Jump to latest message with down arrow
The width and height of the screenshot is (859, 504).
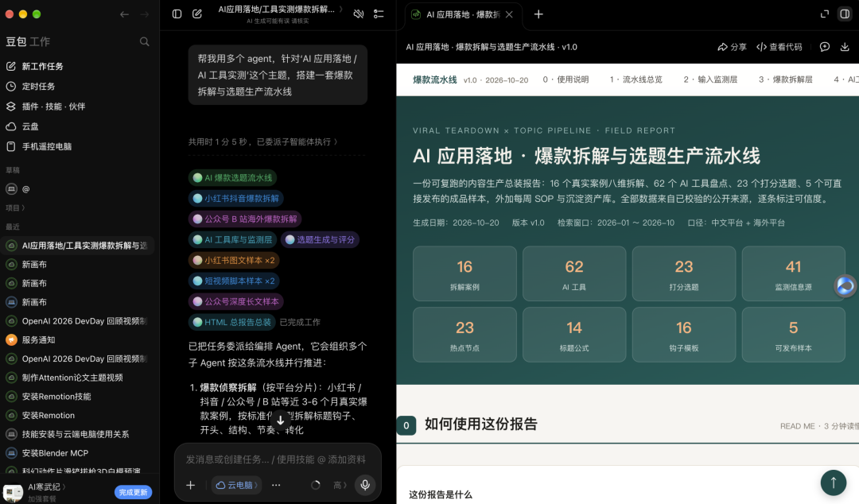(280, 421)
